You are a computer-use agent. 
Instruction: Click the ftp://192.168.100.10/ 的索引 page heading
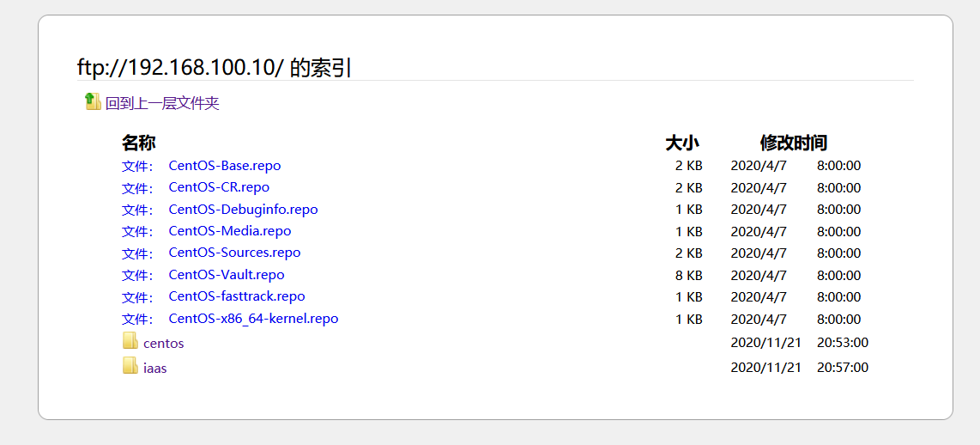point(215,67)
